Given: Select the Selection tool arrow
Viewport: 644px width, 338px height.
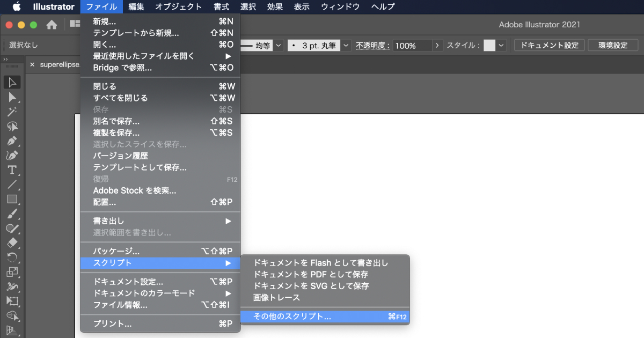Looking at the screenshot, I should coord(12,82).
